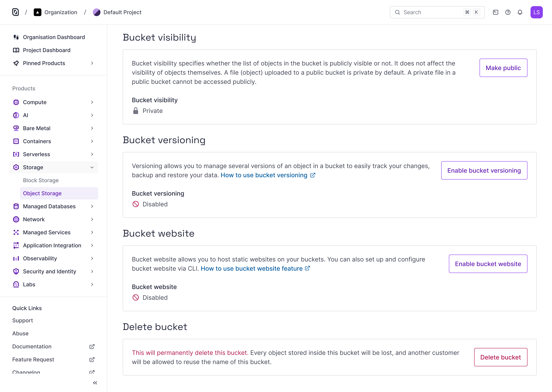Screen dimensions: 552x392
Task: Collapse the sidebar with double-chevron icon
Action: (95, 383)
